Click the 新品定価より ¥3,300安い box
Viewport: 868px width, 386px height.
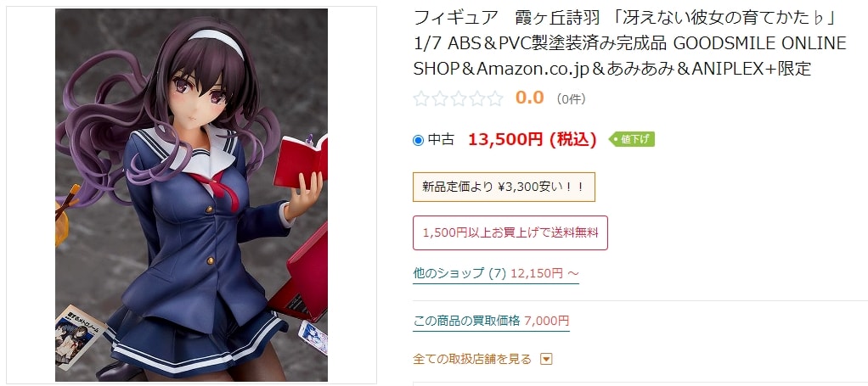(504, 187)
